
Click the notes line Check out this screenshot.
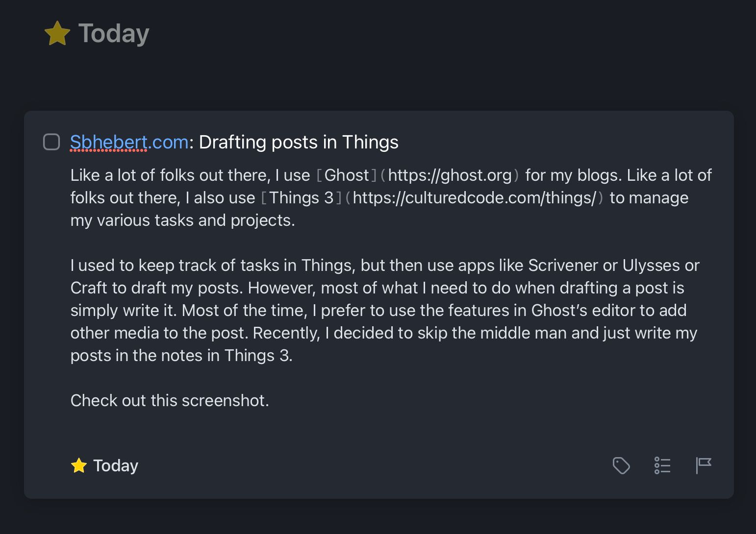point(170,400)
